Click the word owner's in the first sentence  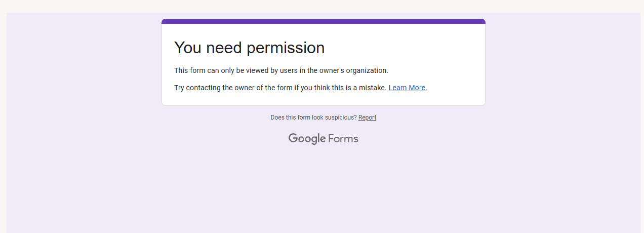pos(332,70)
